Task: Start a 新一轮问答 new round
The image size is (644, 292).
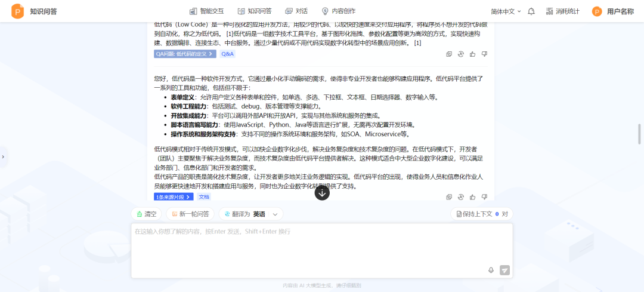Action: coord(190,214)
